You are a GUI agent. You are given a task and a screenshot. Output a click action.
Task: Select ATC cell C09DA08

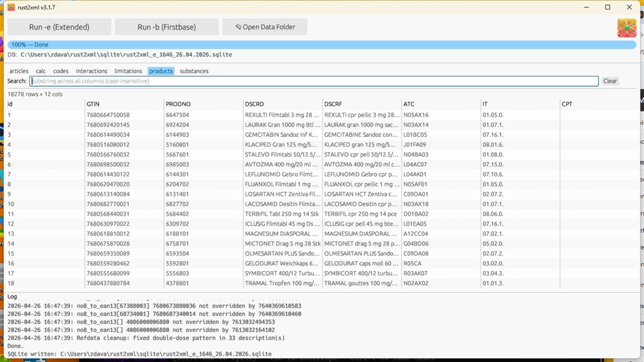416,254
